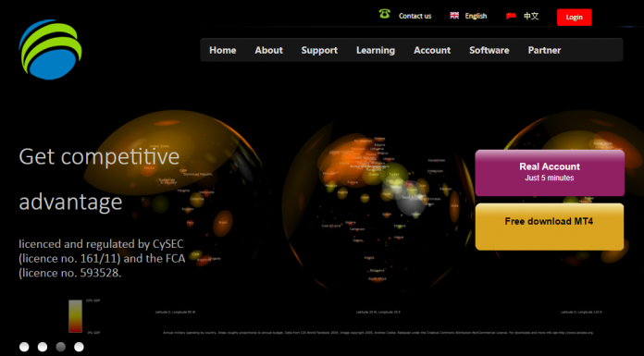The width and height of the screenshot is (644, 356).
Task: Select the third dimmed slide dot
Action: click(x=60, y=347)
